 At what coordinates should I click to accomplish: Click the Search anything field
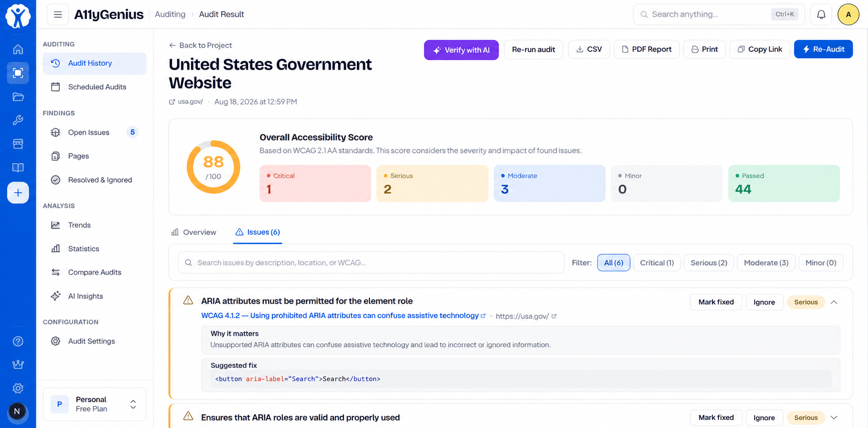[x=719, y=15]
